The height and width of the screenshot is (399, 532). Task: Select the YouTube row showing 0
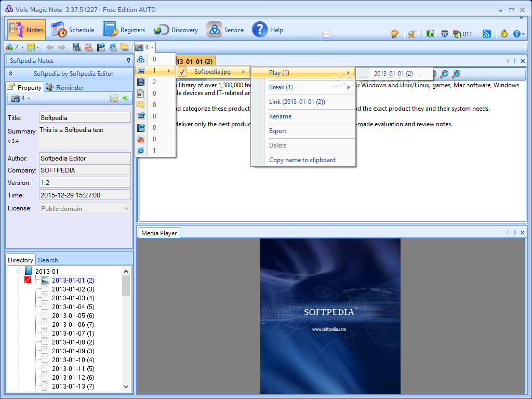click(x=155, y=139)
